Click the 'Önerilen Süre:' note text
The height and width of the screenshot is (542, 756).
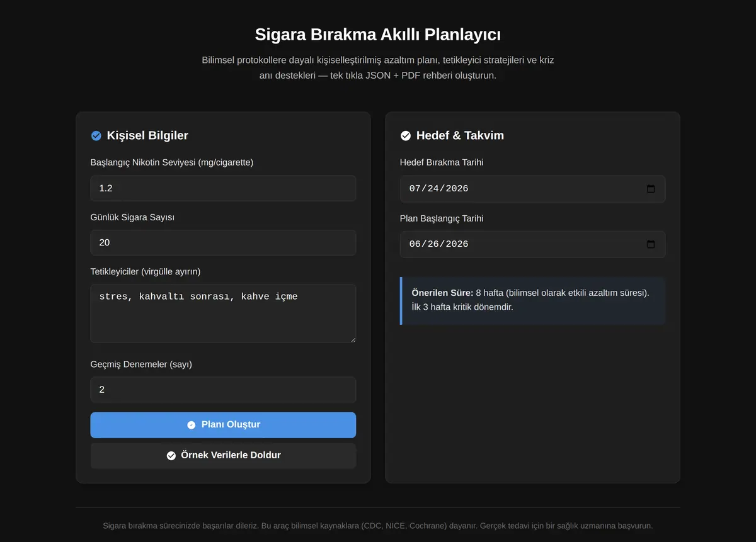tap(442, 293)
